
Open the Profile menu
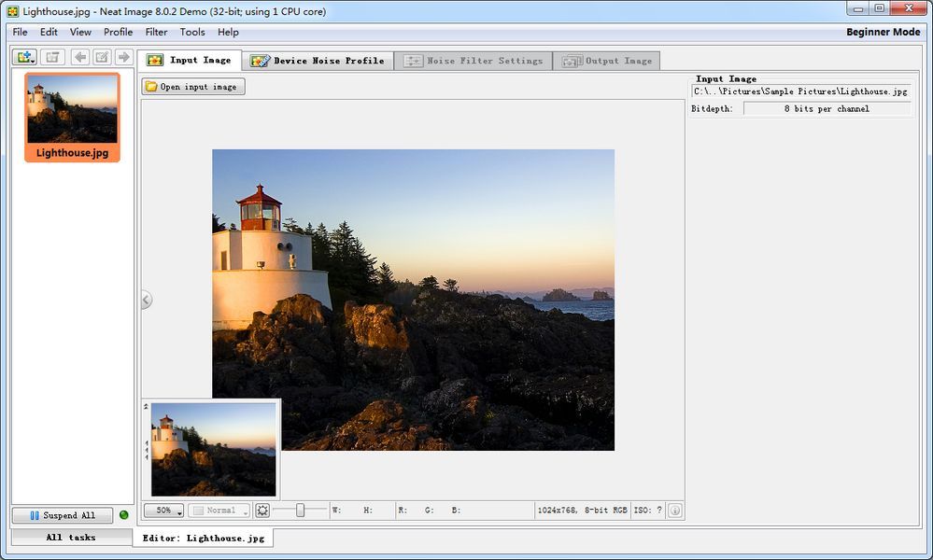point(118,32)
